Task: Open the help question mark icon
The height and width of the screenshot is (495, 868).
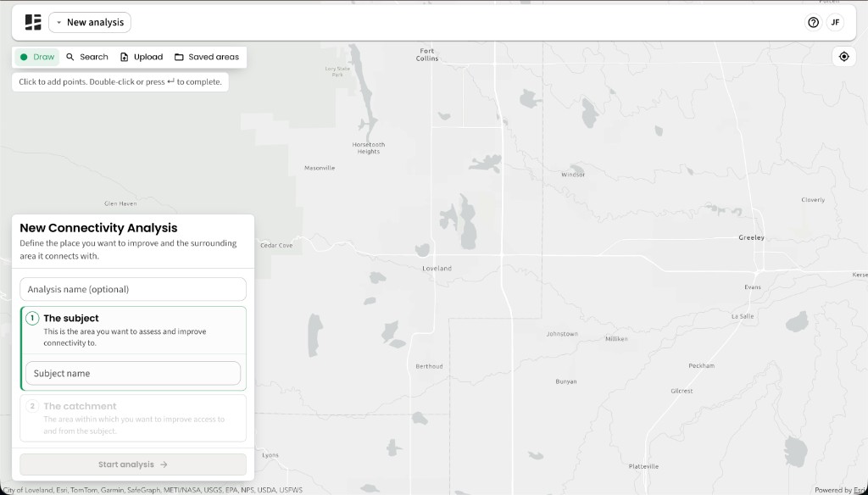Action: click(813, 22)
